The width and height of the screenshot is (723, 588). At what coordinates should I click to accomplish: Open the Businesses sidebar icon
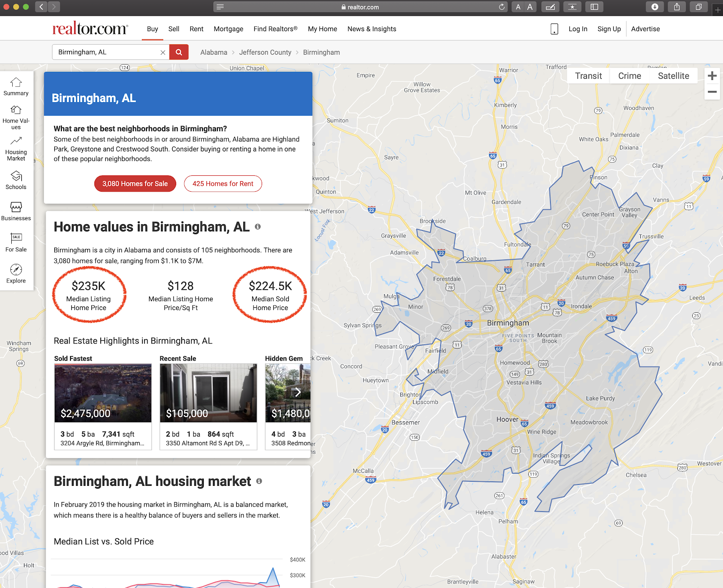pyautogui.click(x=16, y=211)
